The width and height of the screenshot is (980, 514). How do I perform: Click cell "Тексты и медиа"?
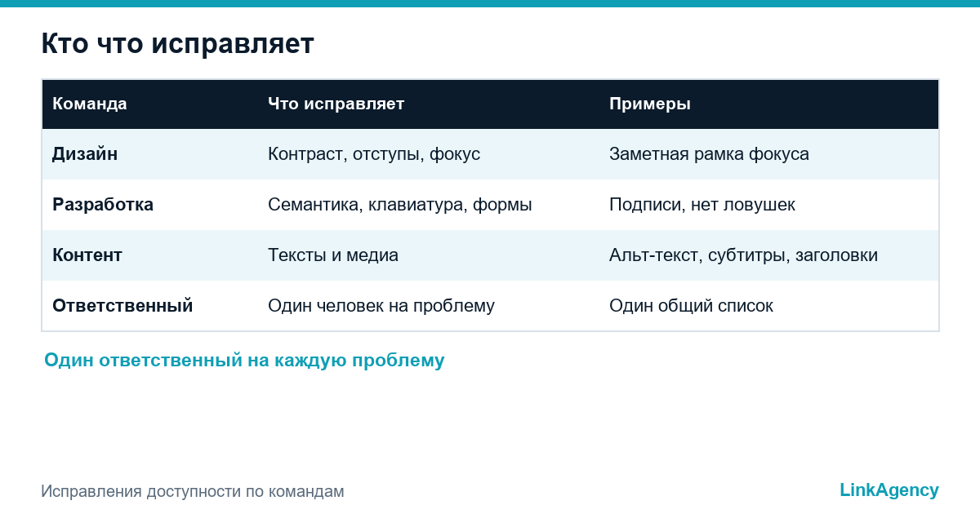point(333,255)
